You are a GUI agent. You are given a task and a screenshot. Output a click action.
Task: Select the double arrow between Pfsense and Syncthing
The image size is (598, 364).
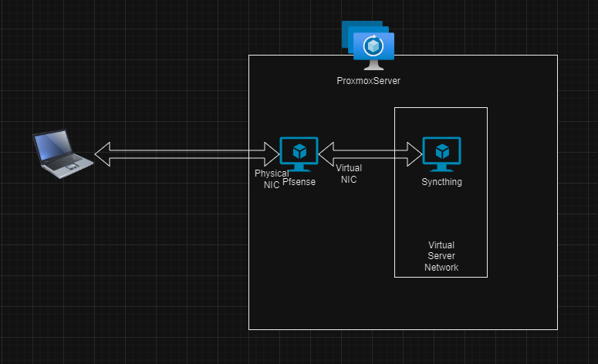point(370,154)
